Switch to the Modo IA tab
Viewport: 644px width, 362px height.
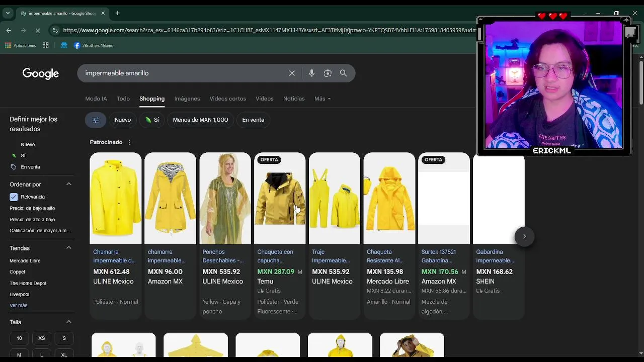(x=96, y=99)
